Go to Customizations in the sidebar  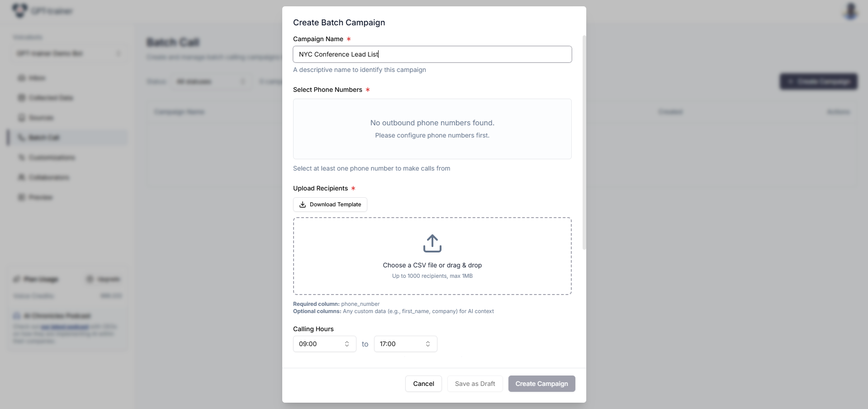click(52, 157)
